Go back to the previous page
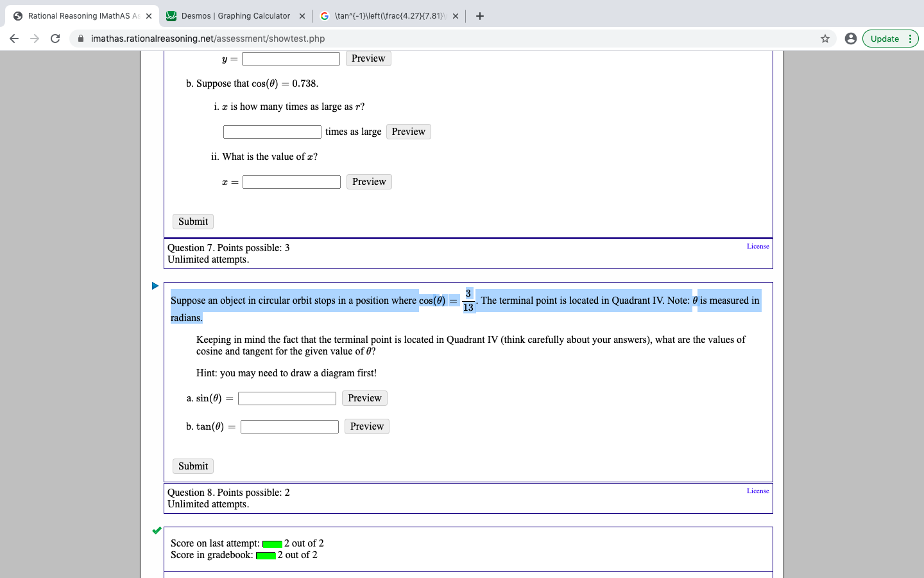 tap(14, 39)
